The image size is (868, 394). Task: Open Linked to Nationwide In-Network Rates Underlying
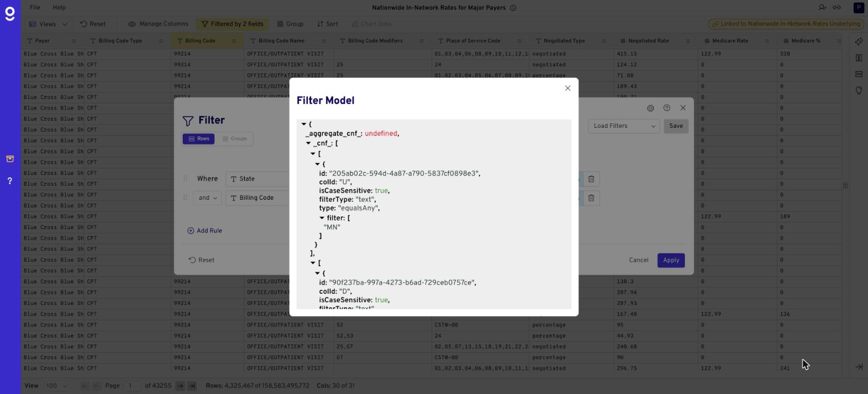point(786,24)
